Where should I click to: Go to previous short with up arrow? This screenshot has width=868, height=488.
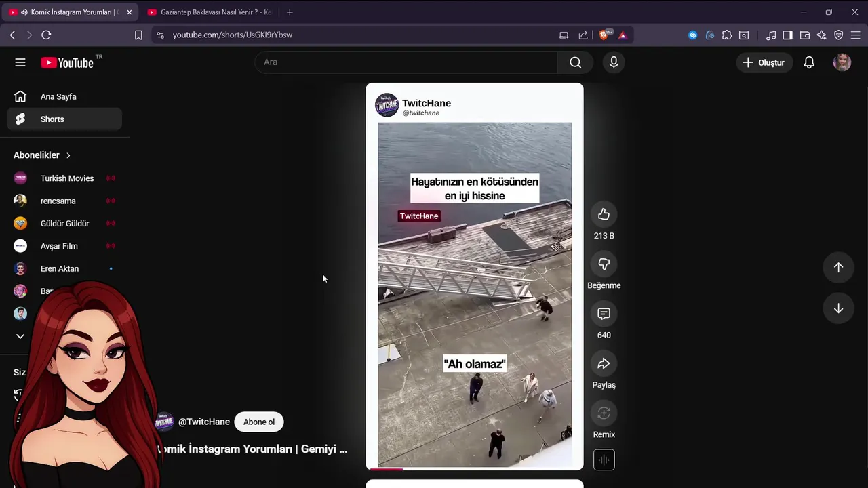(838, 267)
